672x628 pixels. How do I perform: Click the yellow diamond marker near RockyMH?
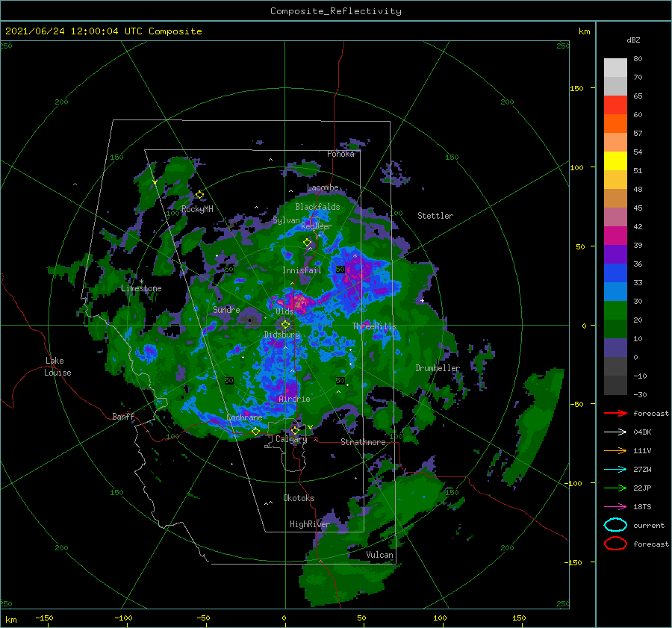click(x=199, y=195)
